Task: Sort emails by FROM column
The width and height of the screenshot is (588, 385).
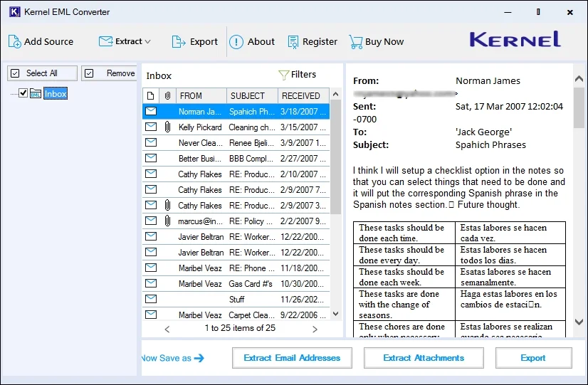Action: coord(201,95)
